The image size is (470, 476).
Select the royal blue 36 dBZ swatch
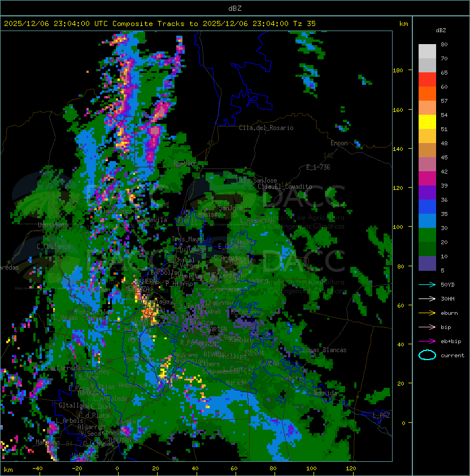click(x=427, y=206)
